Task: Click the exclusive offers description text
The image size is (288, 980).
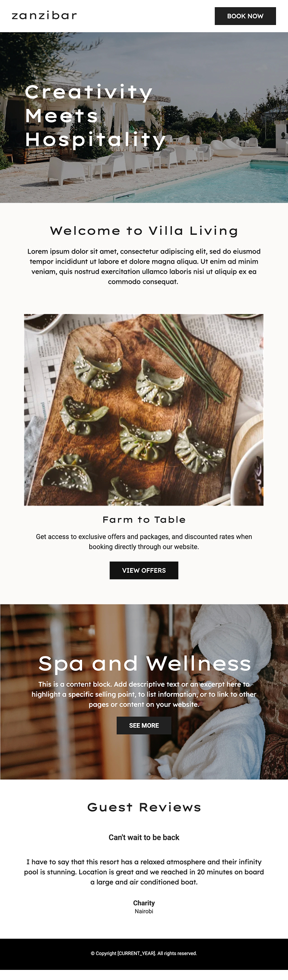Action: 144,542
